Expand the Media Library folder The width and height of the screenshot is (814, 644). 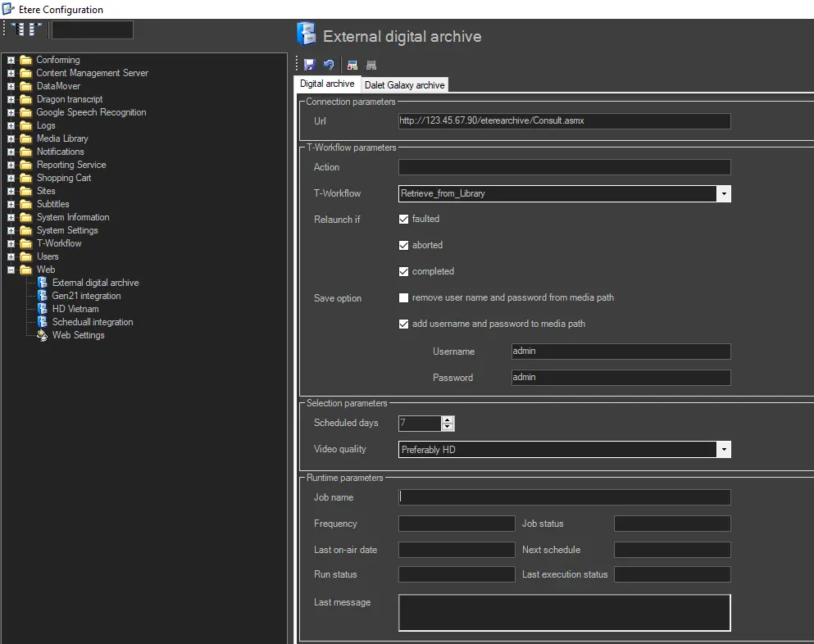click(11, 138)
